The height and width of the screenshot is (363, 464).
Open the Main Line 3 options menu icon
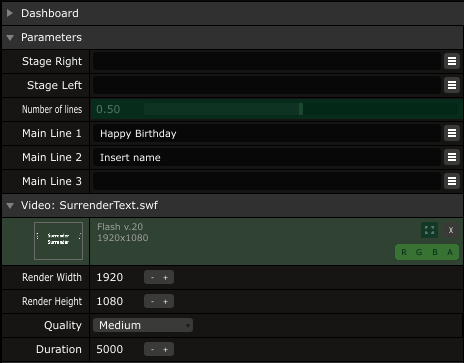452,181
